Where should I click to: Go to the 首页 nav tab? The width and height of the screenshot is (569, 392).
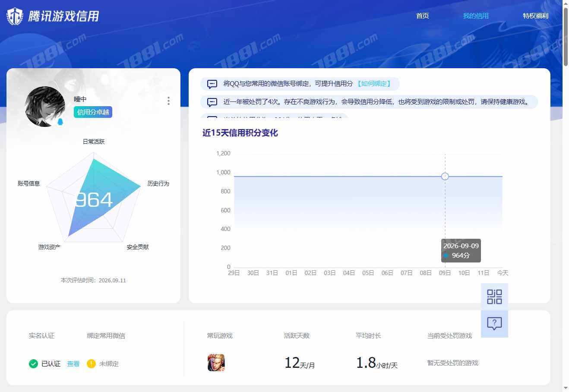click(422, 16)
